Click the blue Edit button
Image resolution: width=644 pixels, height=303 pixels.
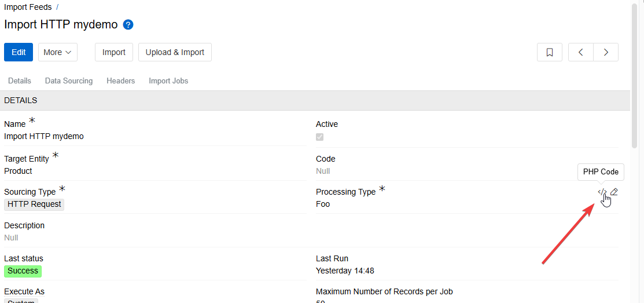click(19, 52)
